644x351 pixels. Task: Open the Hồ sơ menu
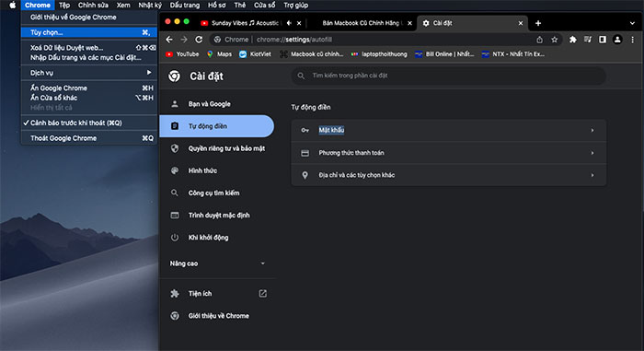coord(216,5)
